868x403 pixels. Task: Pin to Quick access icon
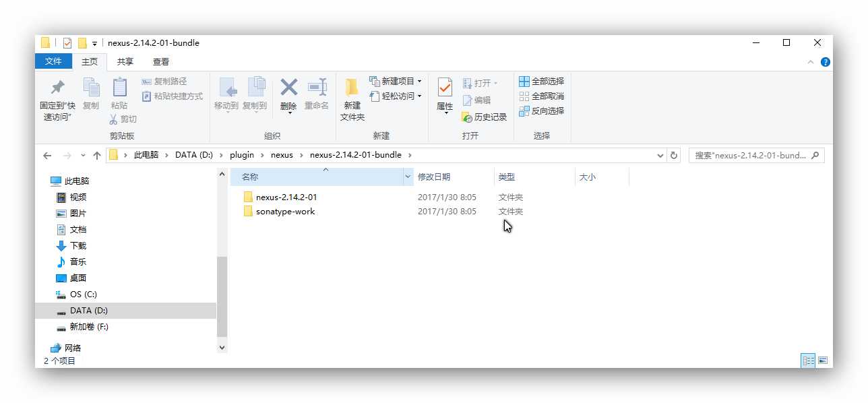pyautogui.click(x=57, y=88)
